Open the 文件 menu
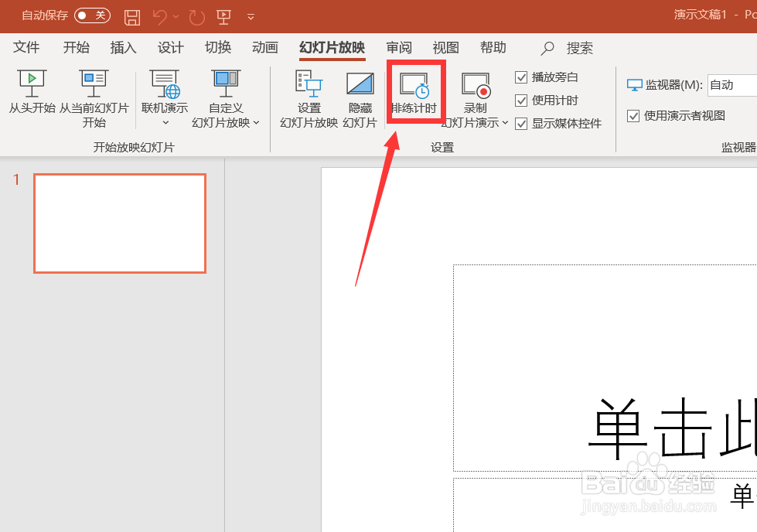 [x=26, y=47]
